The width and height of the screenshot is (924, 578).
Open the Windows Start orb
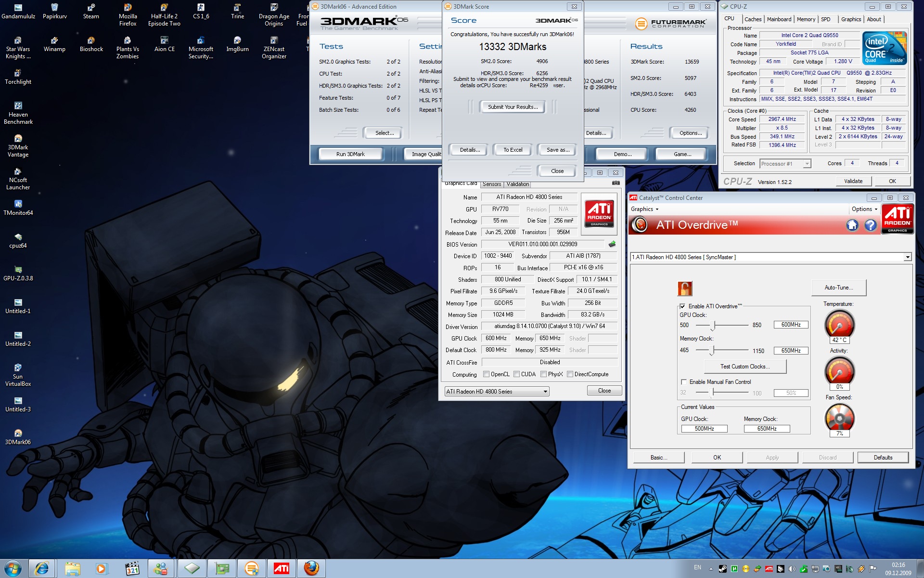[x=13, y=569]
